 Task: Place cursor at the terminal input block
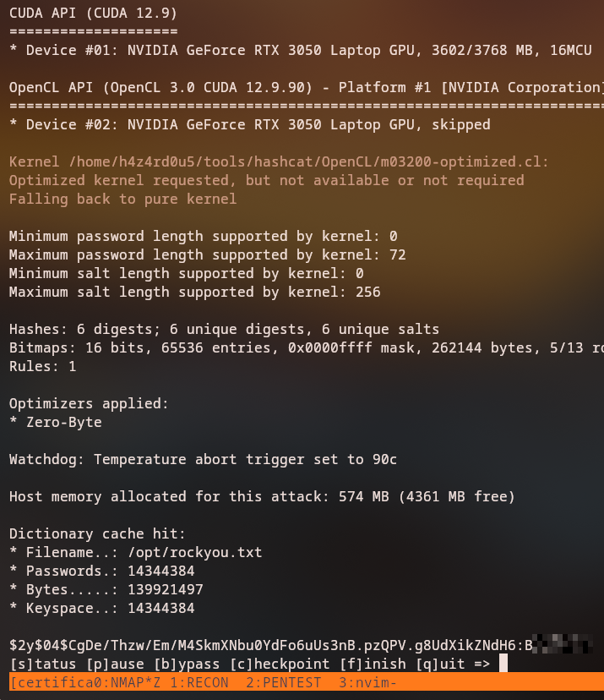click(503, 663)
